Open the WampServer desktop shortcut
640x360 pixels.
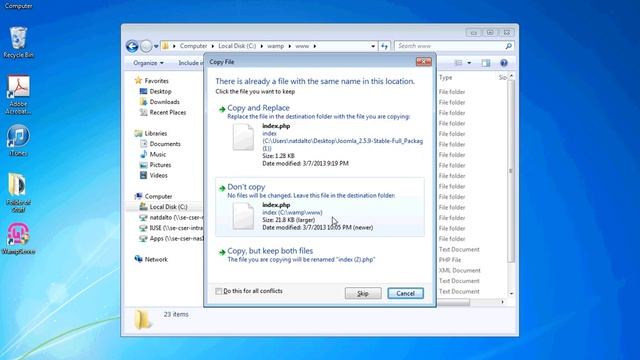pyautogui.click(x=18, y=239)
